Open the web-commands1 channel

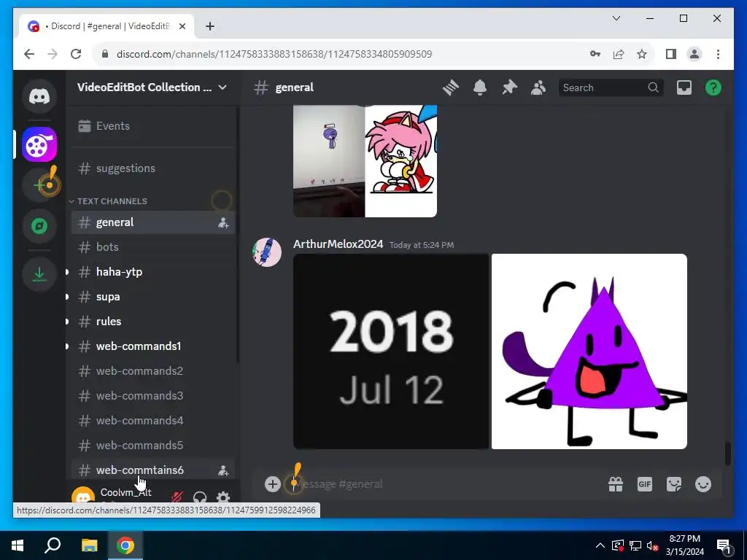click(152, 346)
